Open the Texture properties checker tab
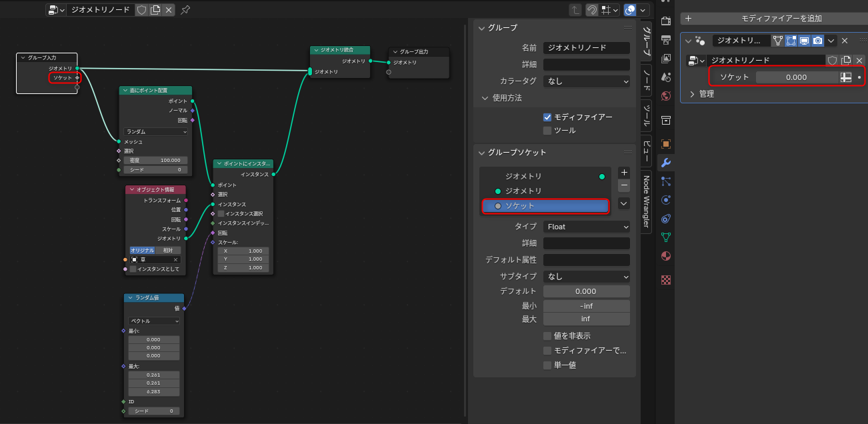Image resolution: width=868 pixels, height=424 pixels. pos(665,280)
